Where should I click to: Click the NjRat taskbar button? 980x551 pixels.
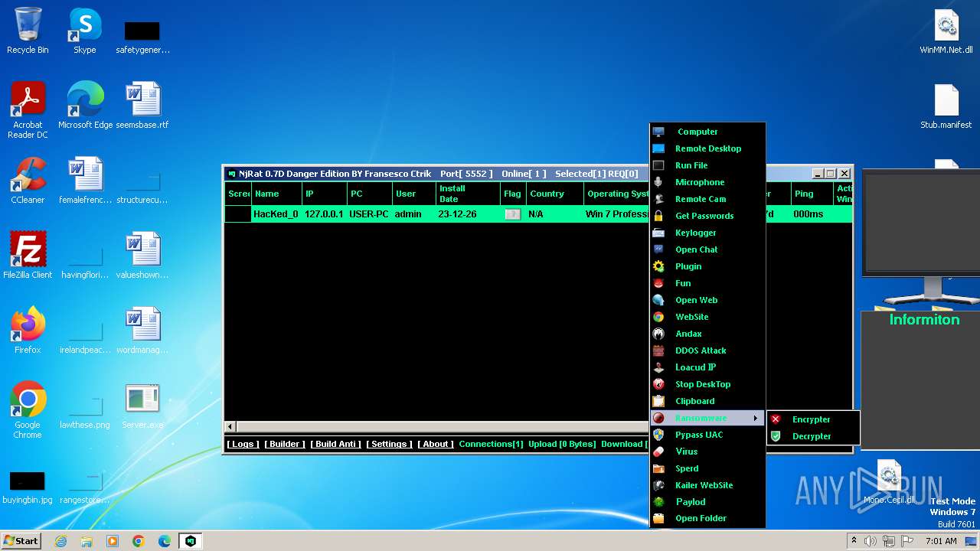(x=190, y=541)
